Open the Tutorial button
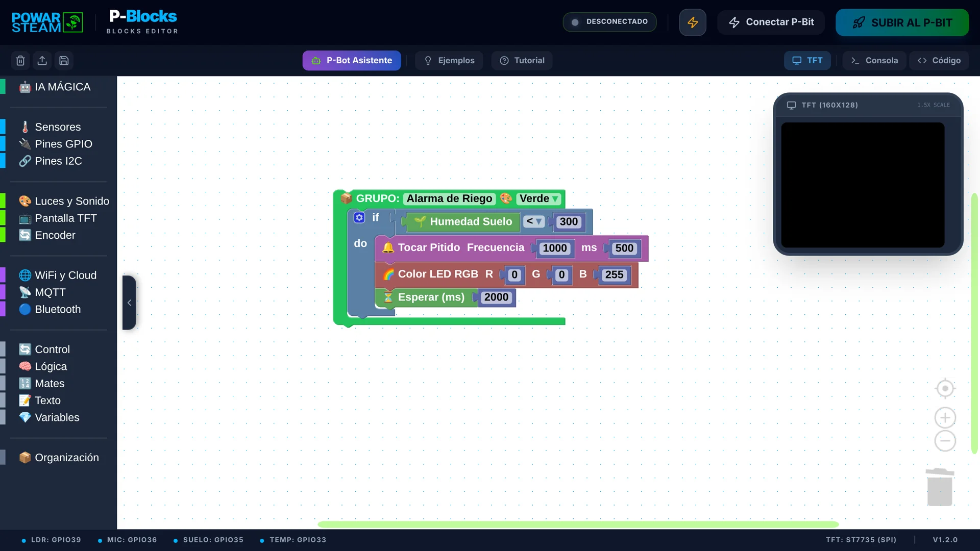Screen dimensions: 980x551 click(522, 61)
